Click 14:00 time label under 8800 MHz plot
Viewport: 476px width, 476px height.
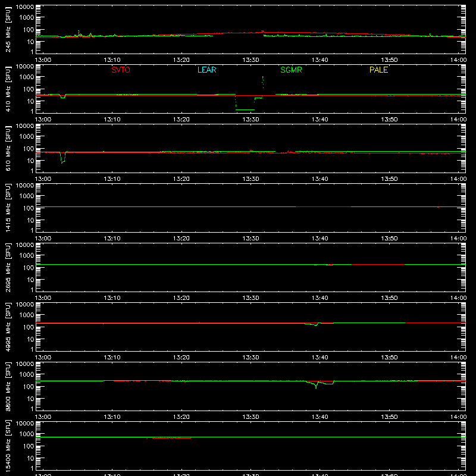pos(458,417)
